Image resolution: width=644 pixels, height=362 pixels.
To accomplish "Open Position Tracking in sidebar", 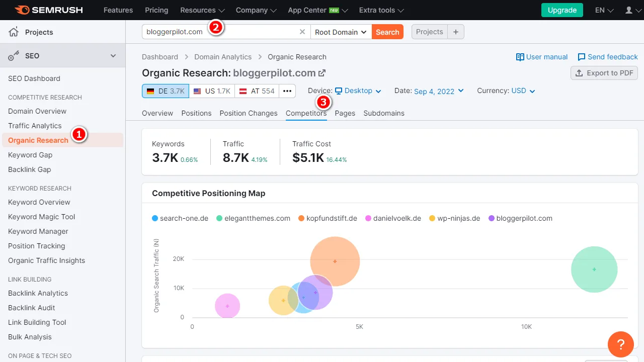I will point(37,246).
